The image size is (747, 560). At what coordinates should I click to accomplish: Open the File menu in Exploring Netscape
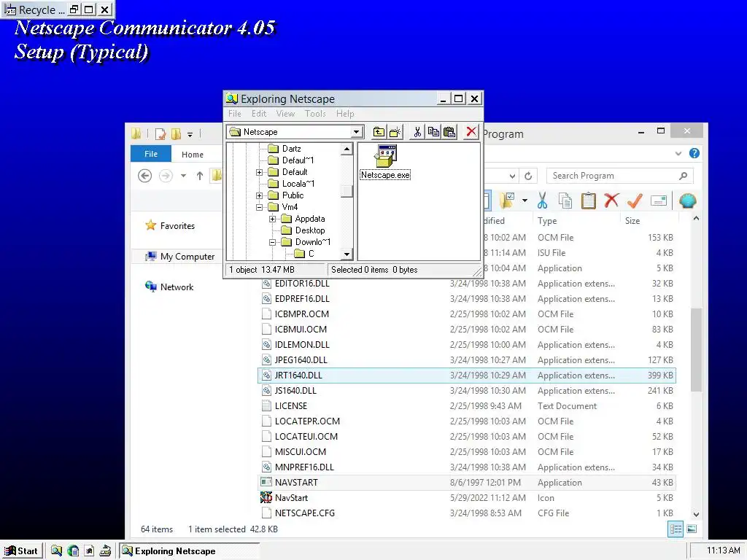[x=235, y=114]
